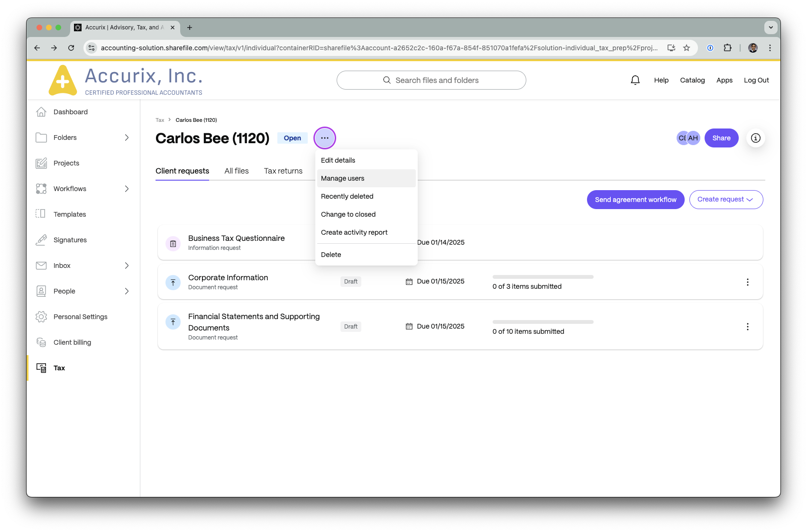Click Due 01/15/2025 on Financial Statements row
Viewport: 807px width, 532px height.
pos(435,326)
